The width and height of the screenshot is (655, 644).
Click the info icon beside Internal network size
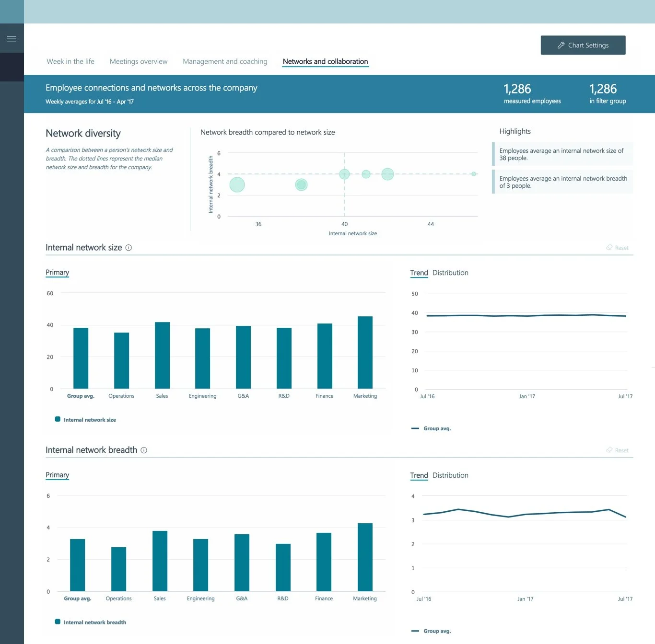coord(129,248)
